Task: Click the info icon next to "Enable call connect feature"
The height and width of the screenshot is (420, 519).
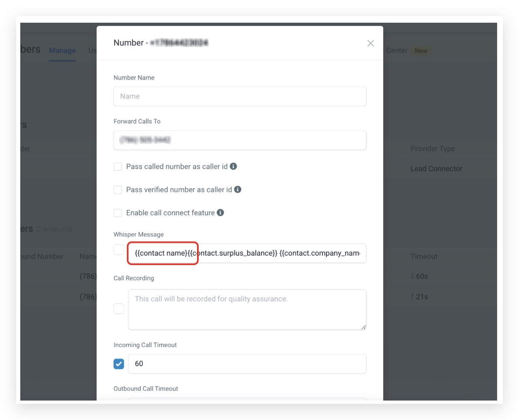Action: click(x=221, y=212)
